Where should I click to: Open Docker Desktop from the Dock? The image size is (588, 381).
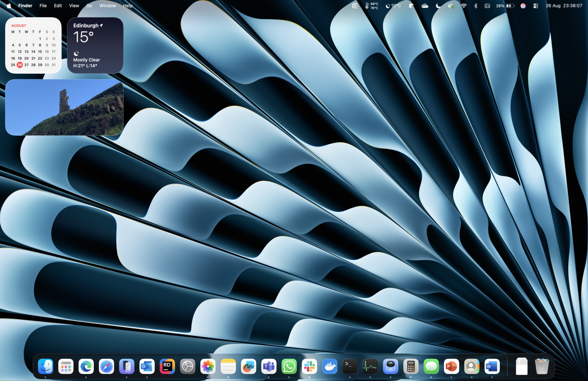(x=330, y=367)
